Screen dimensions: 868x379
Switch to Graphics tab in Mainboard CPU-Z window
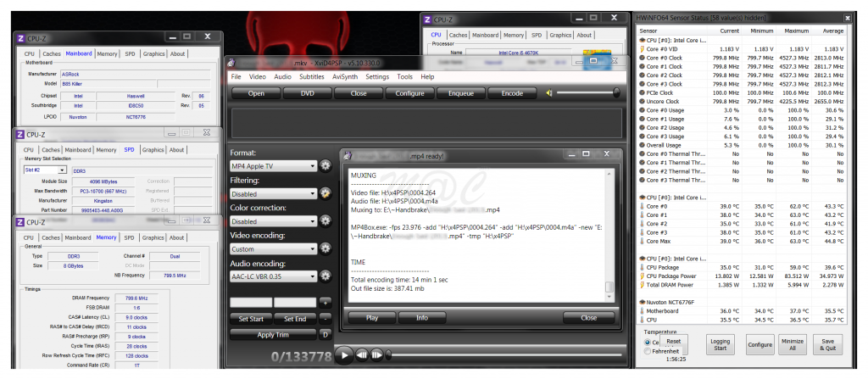[x=152, y=53]
